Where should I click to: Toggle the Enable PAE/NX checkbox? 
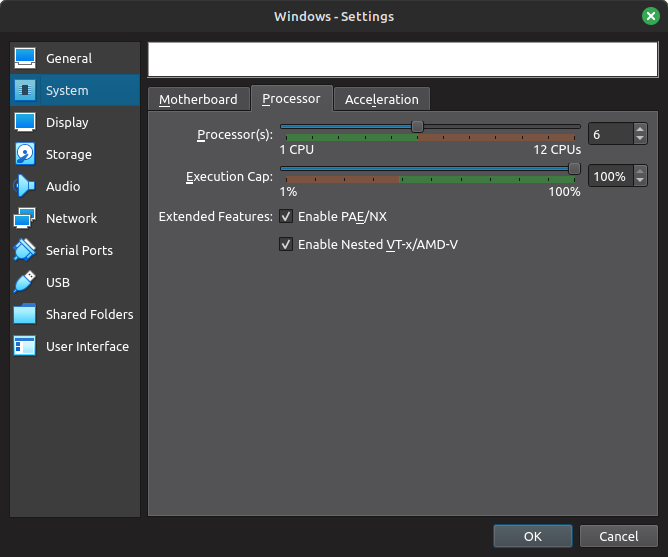point(286,217)
